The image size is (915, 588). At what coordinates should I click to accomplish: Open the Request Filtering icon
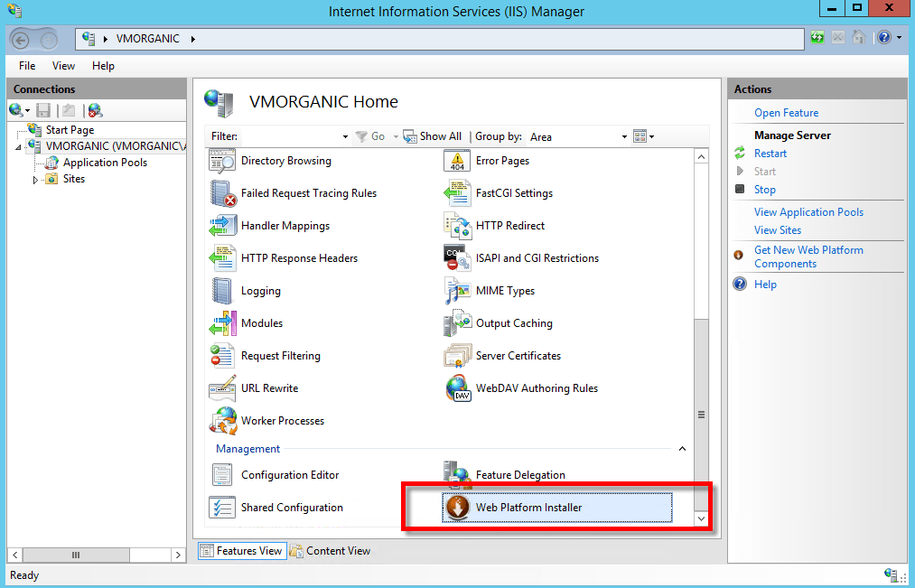point(222,356)
